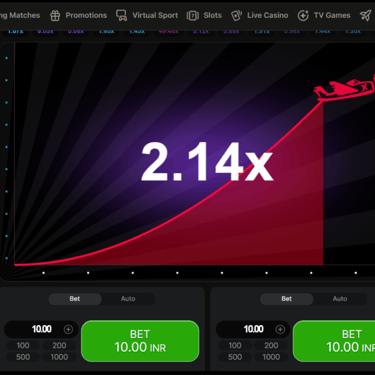This screenshot has height=375, width=375.
Task: Click the red Aviator plane on the graph
Action: tap(344, 89)
